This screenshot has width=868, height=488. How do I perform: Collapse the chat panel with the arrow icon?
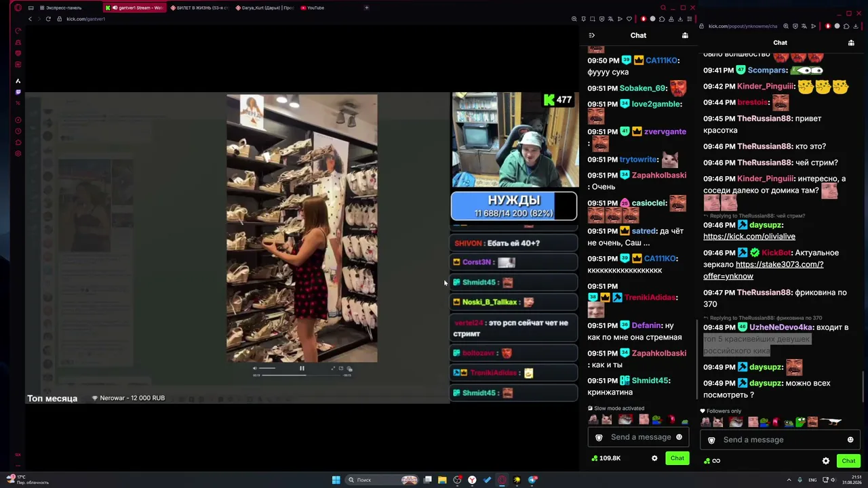click(591, 35)
